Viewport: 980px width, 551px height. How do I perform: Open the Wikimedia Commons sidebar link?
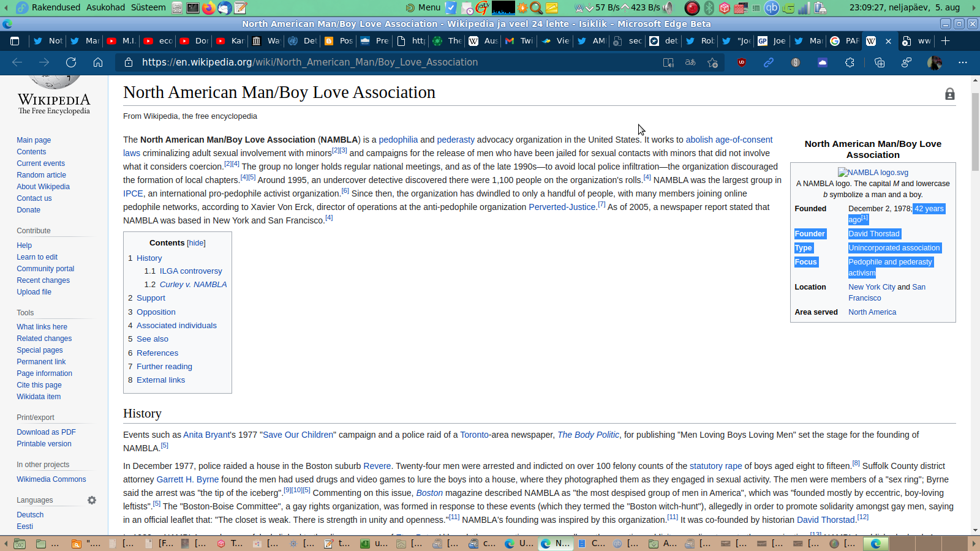pos(51,479)
